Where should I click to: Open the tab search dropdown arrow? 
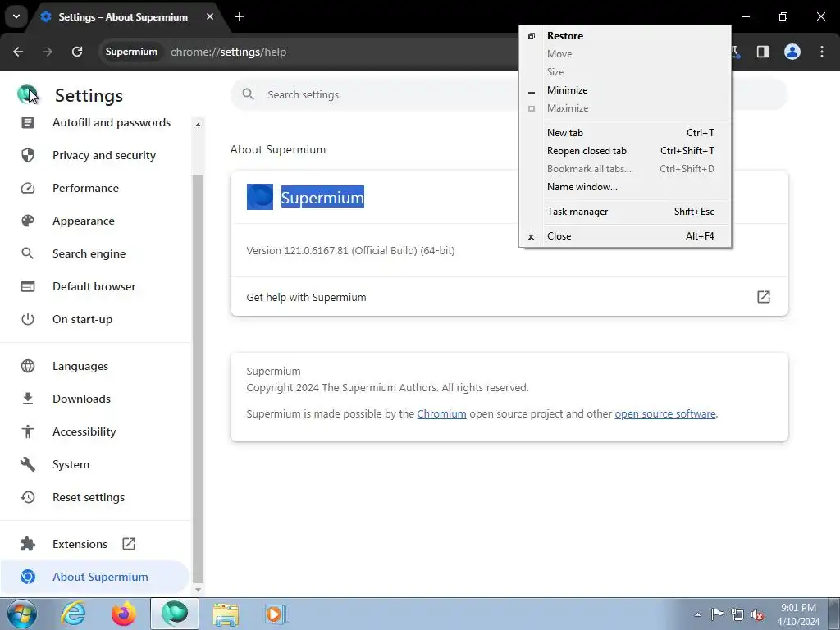pos(16,16)
